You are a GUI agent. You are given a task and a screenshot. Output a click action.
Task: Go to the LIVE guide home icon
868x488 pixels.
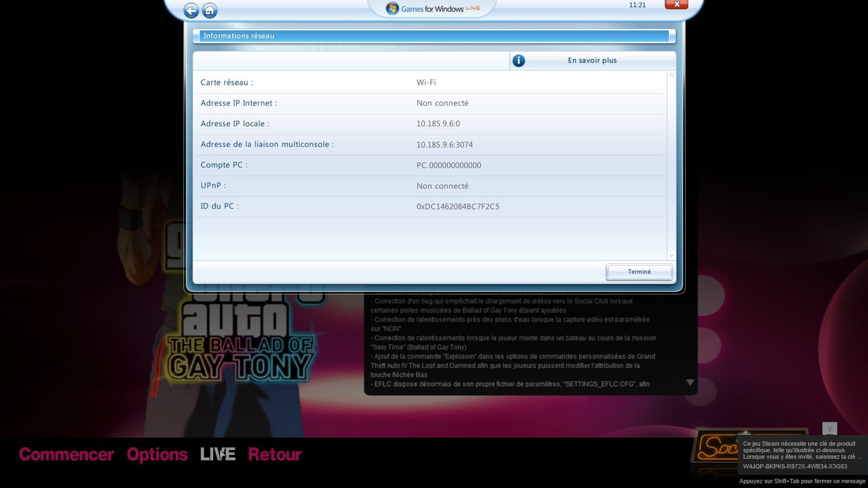209,11
